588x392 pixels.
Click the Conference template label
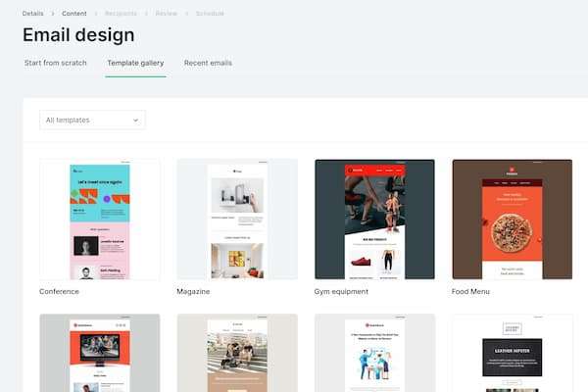(x=59, y=291)
